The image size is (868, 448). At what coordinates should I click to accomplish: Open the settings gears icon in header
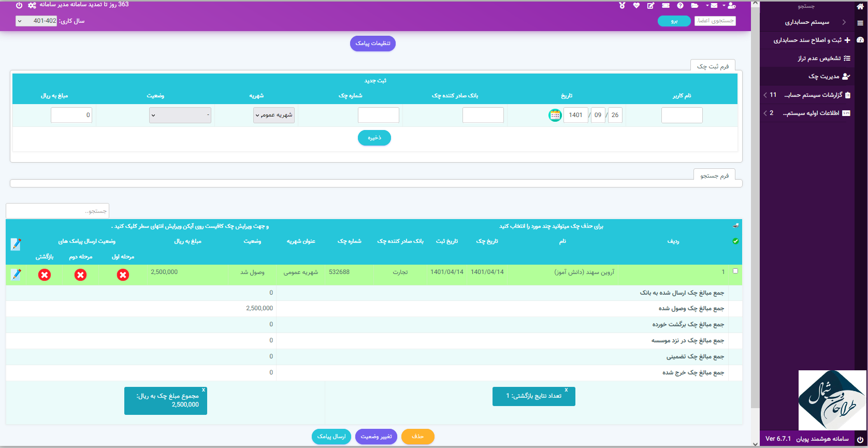(x=32, y=5)
